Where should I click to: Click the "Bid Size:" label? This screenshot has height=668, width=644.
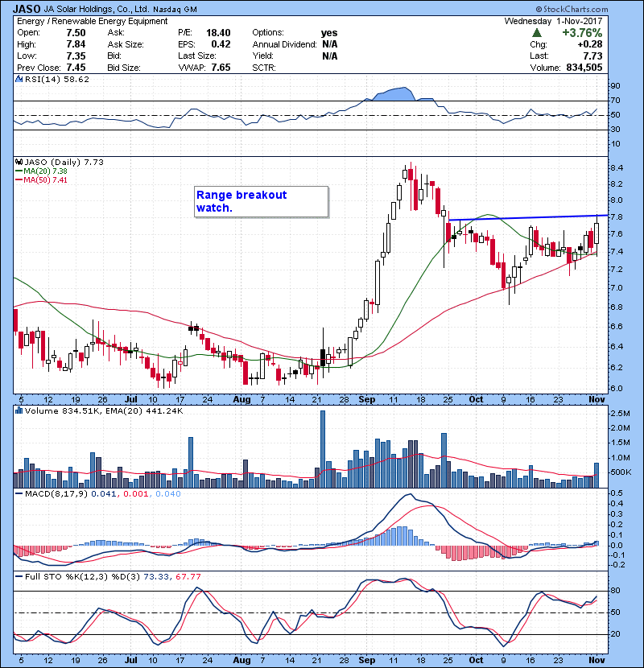[x=124, y=68]
